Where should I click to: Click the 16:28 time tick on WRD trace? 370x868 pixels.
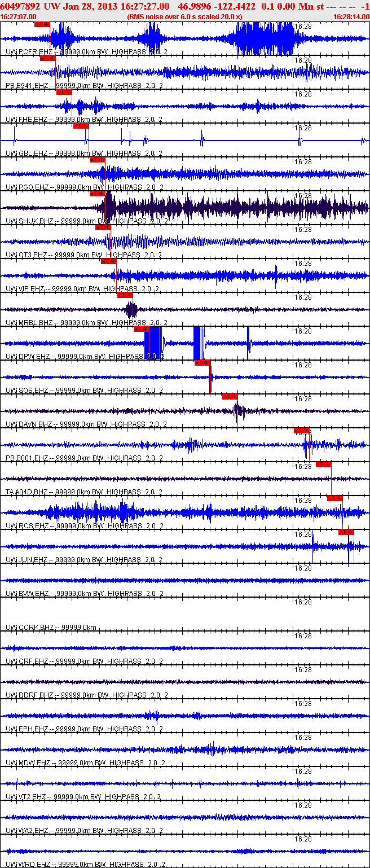pyautogui.click(x=304, y=839)
